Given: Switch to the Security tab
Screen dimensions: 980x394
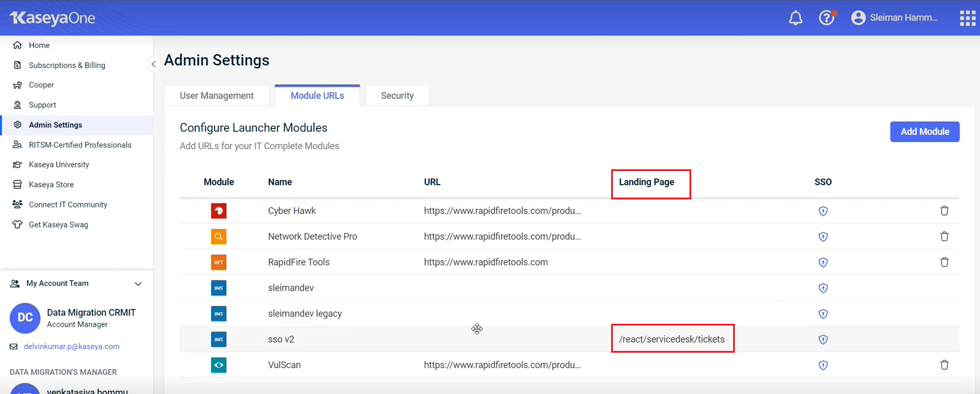Looking at the screenshot, I should (397, 96).
